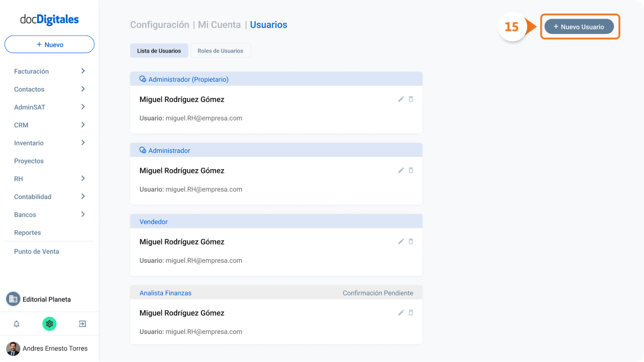Switch to Roles de Usuarios tab
The height and width of the screenshot is (362, 644).
tap(220, 51)
